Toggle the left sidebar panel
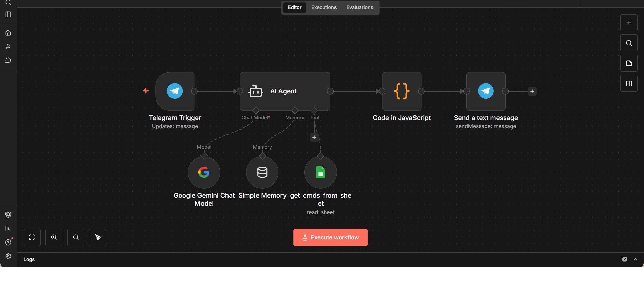 [x=8, y=15]
